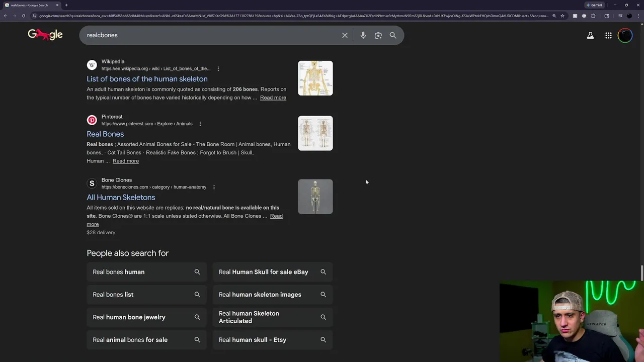644x362 pixels.
Task: Open the 'Real Bones' Pinterest result
Action: (x=105, y=134)
